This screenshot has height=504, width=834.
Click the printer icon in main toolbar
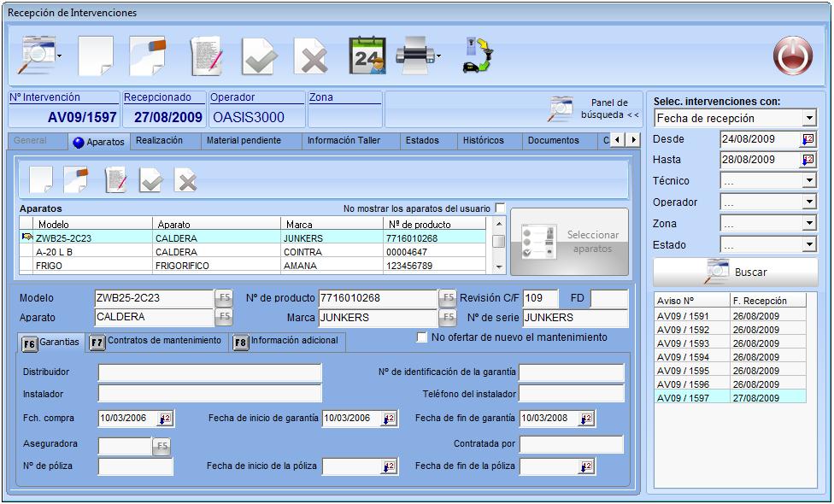pyautogui.click(x=415, y=56)
